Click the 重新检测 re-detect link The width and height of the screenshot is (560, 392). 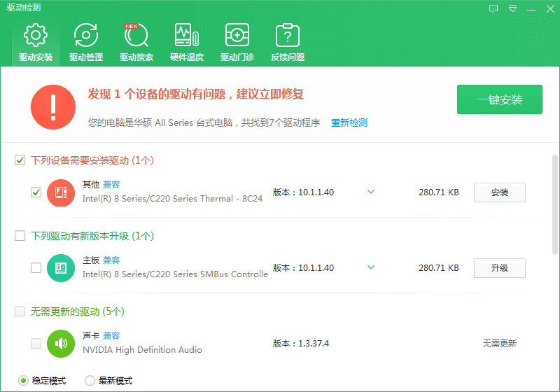coord(349,122)
